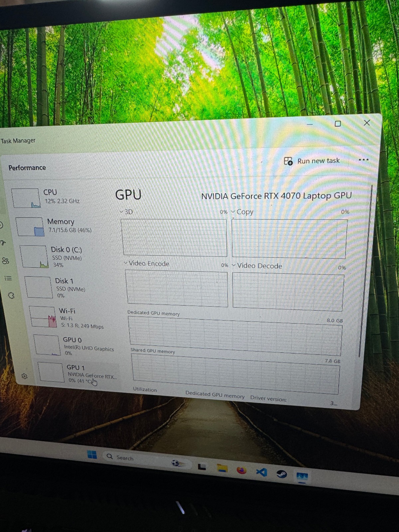Viewport: 399px width, 532px height.
Task: Open File Explorer from the taskbar
Action: (x=222, y=468)
